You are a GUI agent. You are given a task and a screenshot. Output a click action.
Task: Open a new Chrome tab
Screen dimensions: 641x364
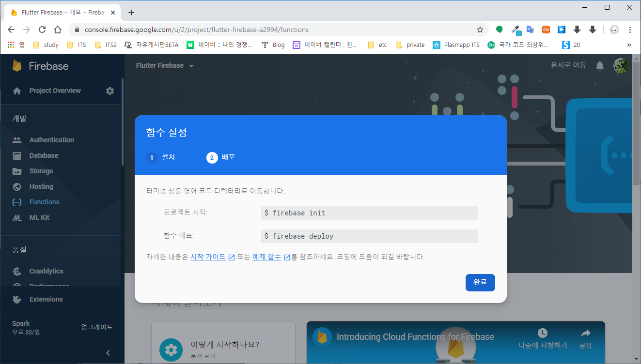(x=131, y=13)
